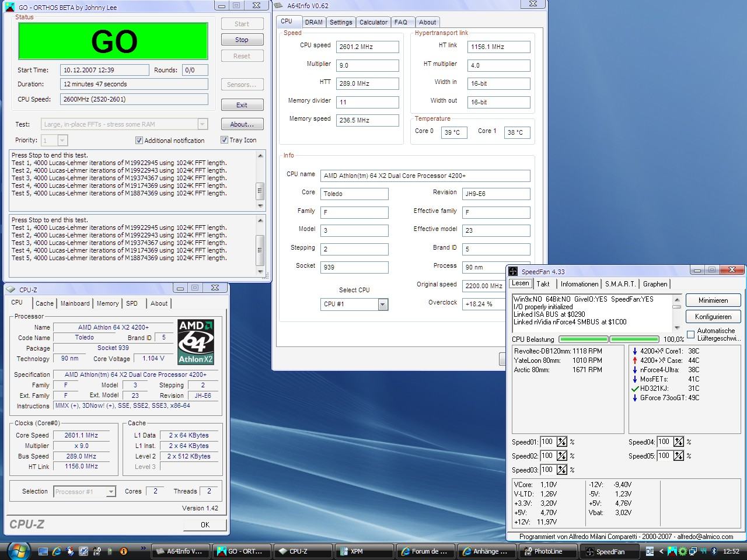Open the Graphen tab in SpeedFan
Viewport: 747px width, 560px height.
pyautogui.click(x=655, y=284)
